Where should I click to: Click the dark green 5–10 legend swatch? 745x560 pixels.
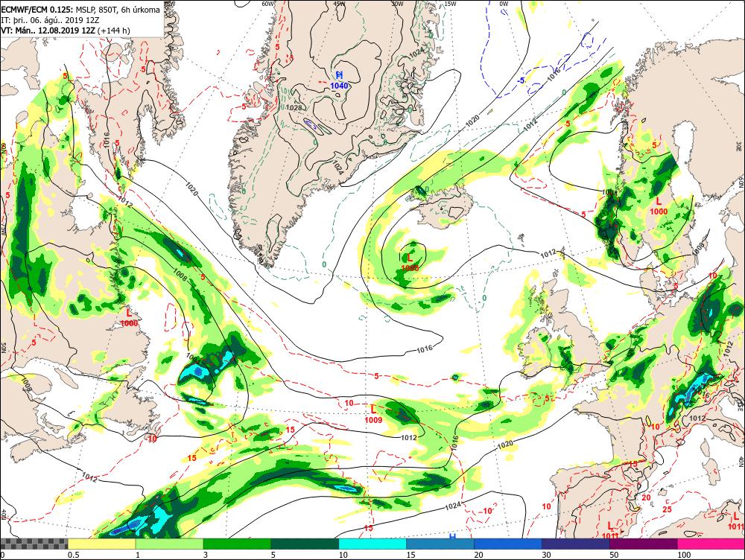[305, 544]
